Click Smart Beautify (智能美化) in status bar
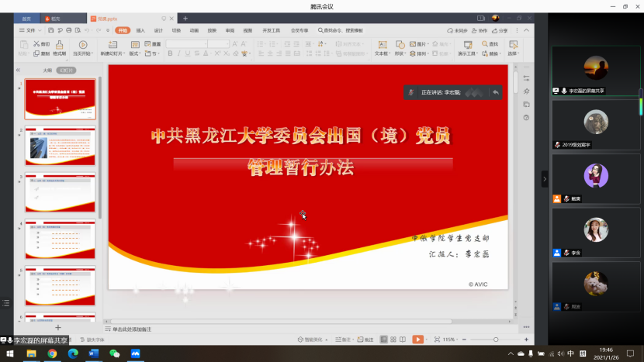The width and height of the screenshot is (644, 362). 313,340
